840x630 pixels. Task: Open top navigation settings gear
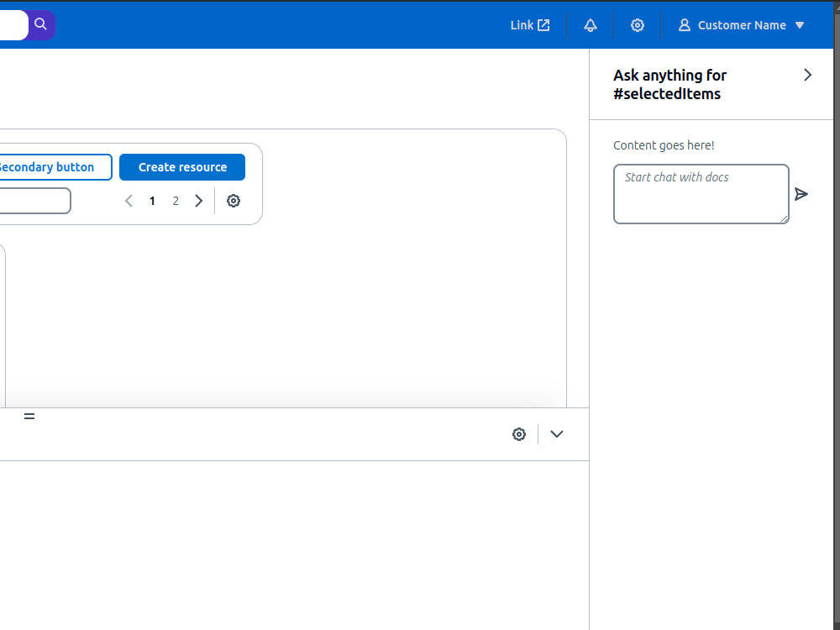[x=637, y=25]
